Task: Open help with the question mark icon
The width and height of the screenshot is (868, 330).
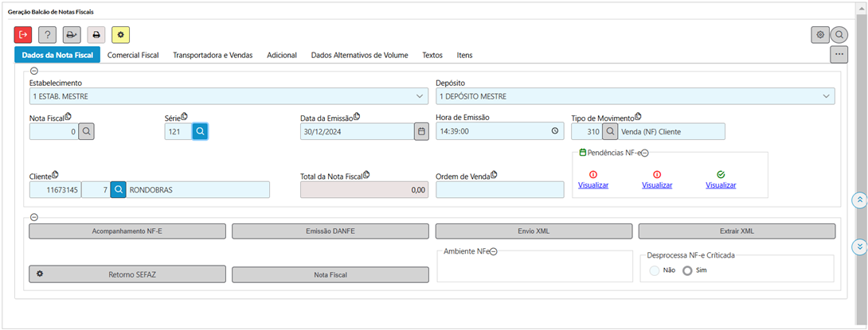Action: point(47,35)
